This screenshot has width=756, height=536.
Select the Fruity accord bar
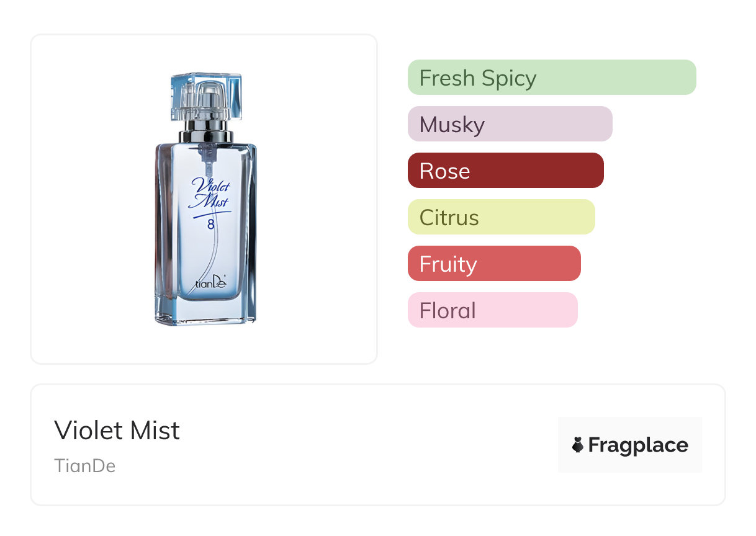click(494, 264)
